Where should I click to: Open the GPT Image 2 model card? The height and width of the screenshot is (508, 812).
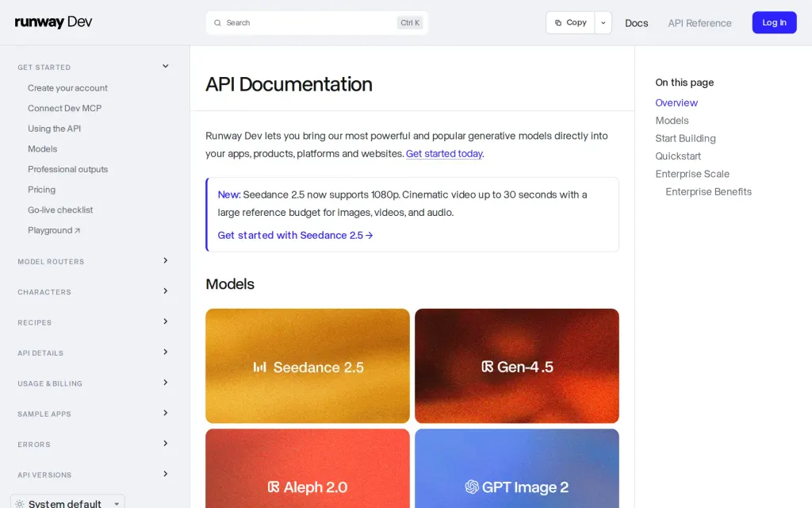(x=517, y=468)
